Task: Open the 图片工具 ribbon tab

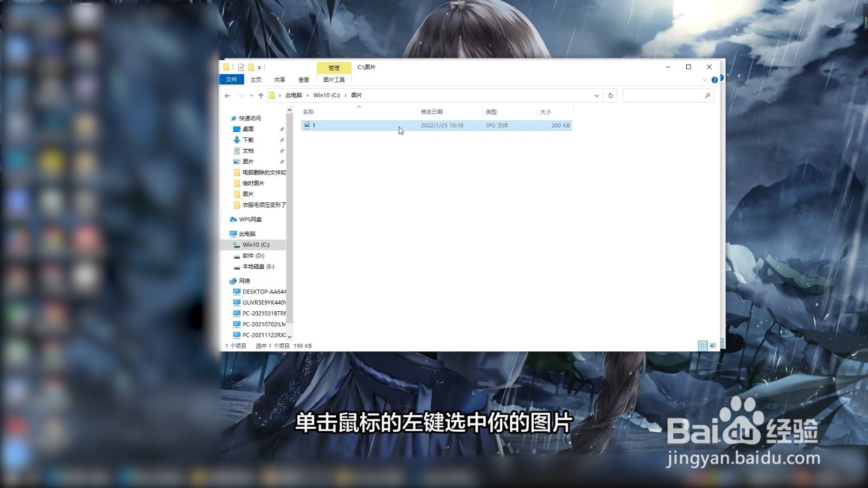Action: click(334, 80)
